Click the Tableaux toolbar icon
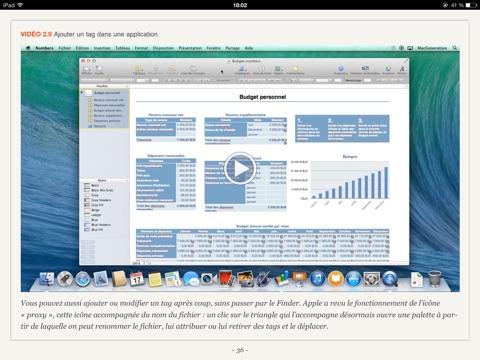The width and height of the screenshot is (480, 360). tap(139, 70)
